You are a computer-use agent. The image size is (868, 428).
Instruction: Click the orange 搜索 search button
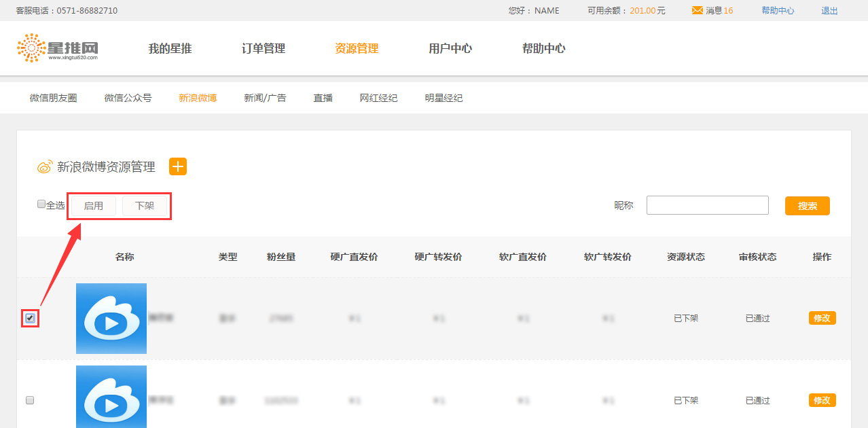coord(808,206)
